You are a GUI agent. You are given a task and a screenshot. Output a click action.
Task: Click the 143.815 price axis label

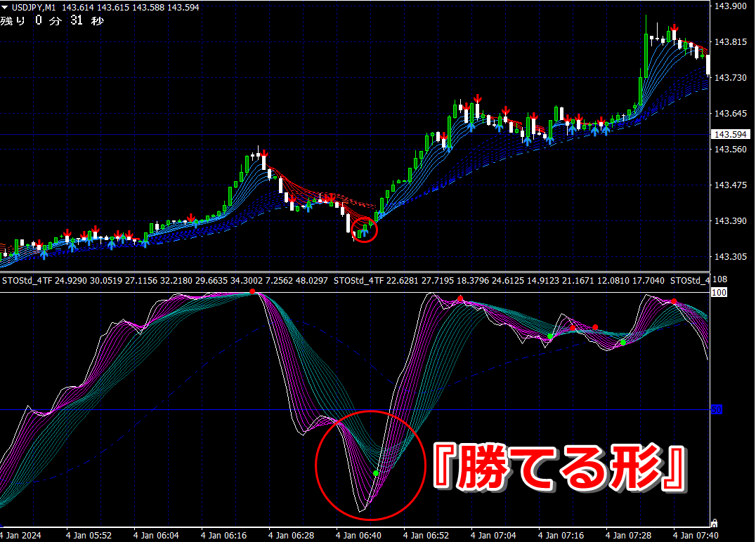point(731,42)
